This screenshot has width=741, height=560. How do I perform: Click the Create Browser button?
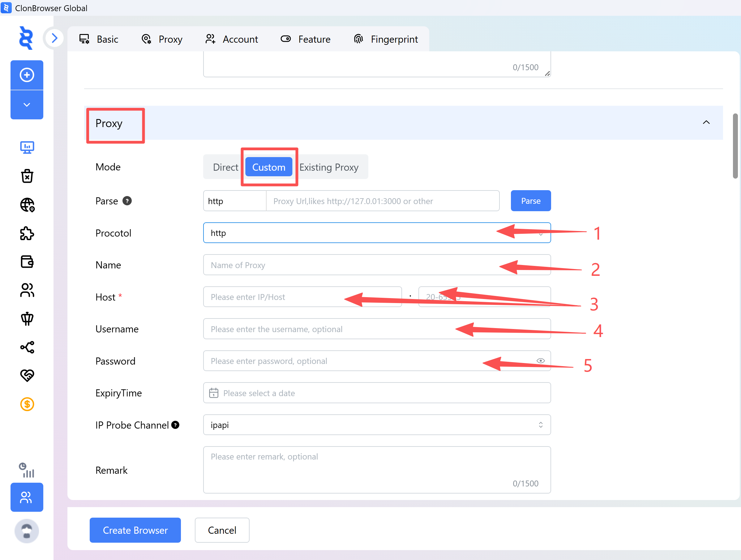click(135, 530)
